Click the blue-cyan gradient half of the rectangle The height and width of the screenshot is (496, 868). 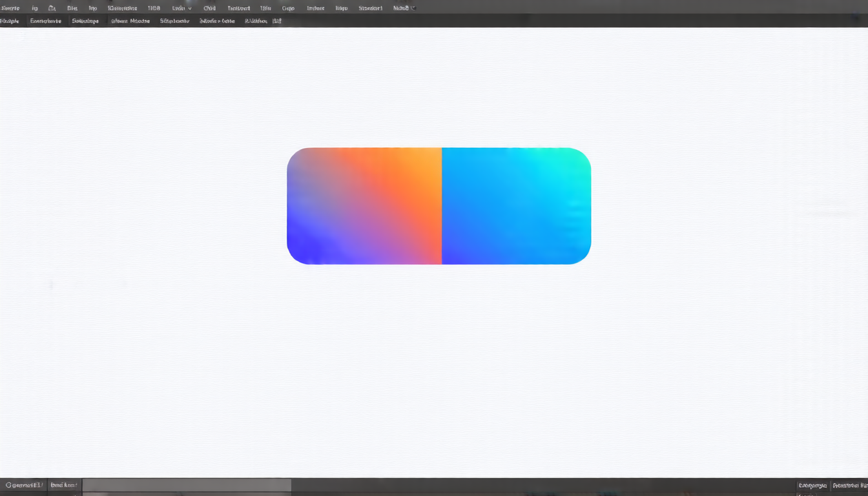point(516,206)
